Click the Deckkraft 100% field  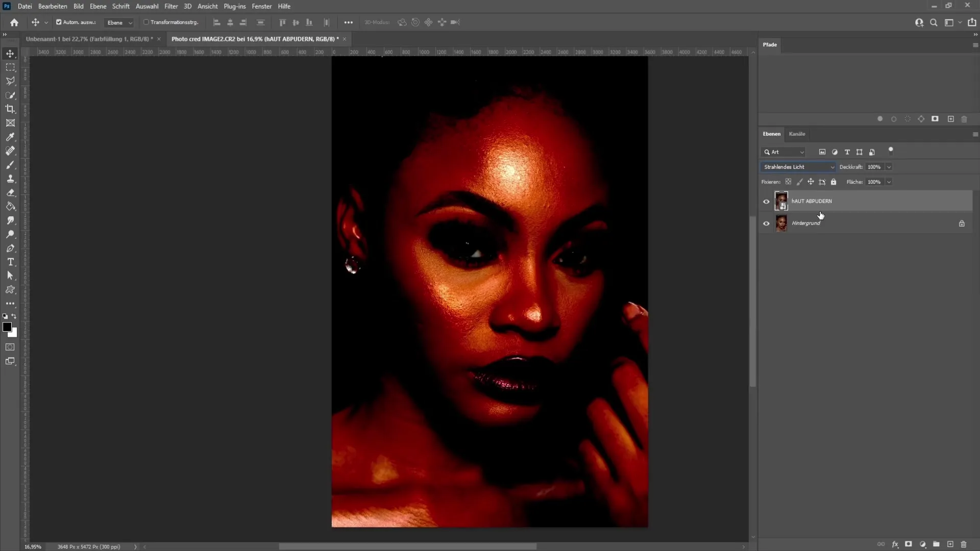(x=875, y=167)
